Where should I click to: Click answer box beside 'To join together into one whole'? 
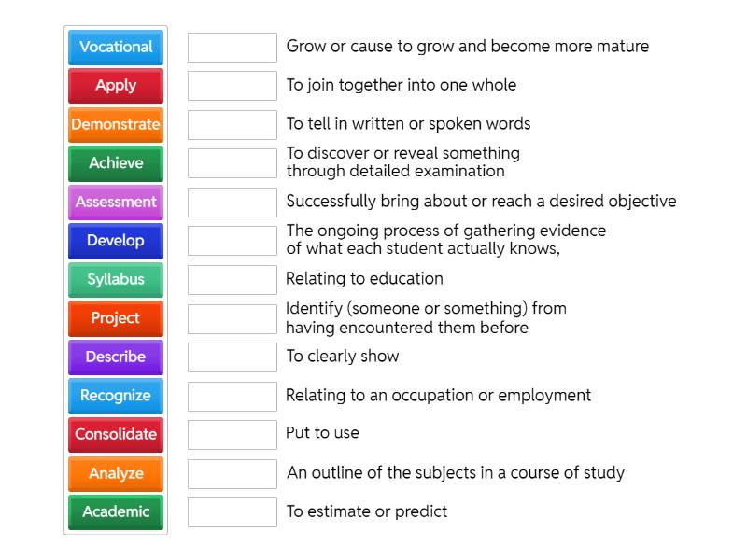click(x=233, y=86)
